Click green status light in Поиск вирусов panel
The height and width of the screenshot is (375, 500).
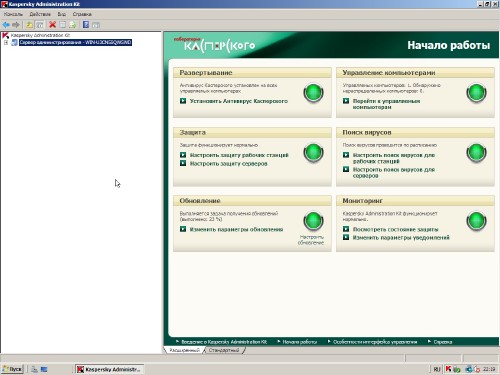tap(476, 153)
